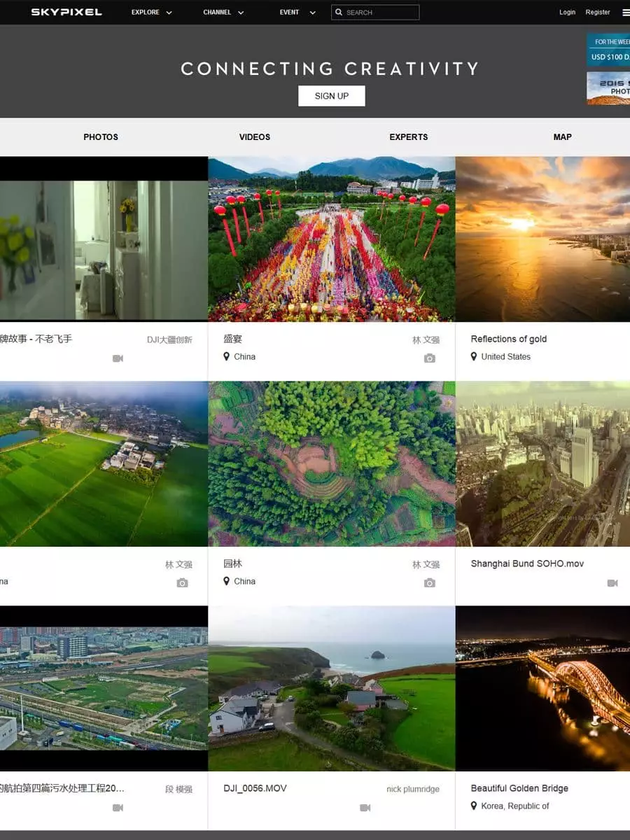
Task: Open the hamburger menu icon
Action: [x=625, y=12]
